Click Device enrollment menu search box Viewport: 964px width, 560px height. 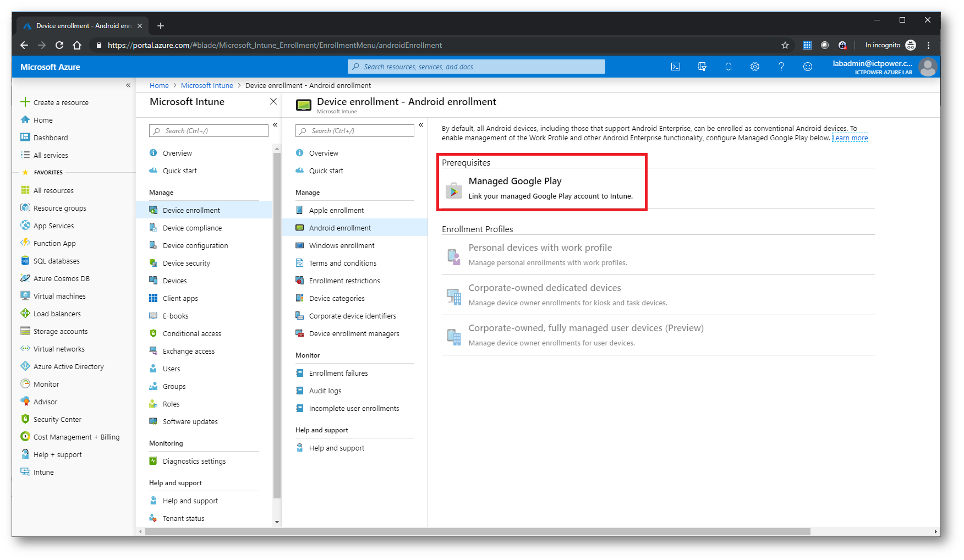tap(355, 131)
